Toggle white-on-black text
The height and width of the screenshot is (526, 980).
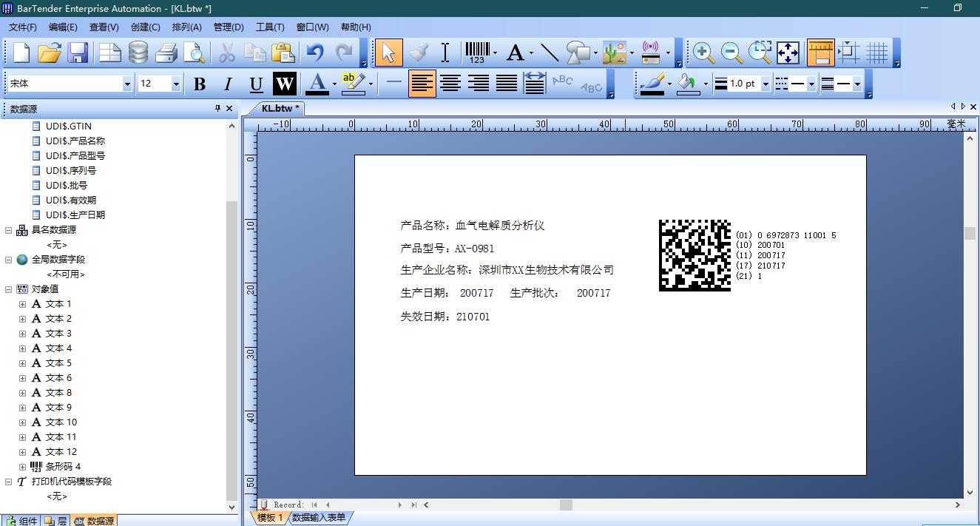tap(285, 84)
